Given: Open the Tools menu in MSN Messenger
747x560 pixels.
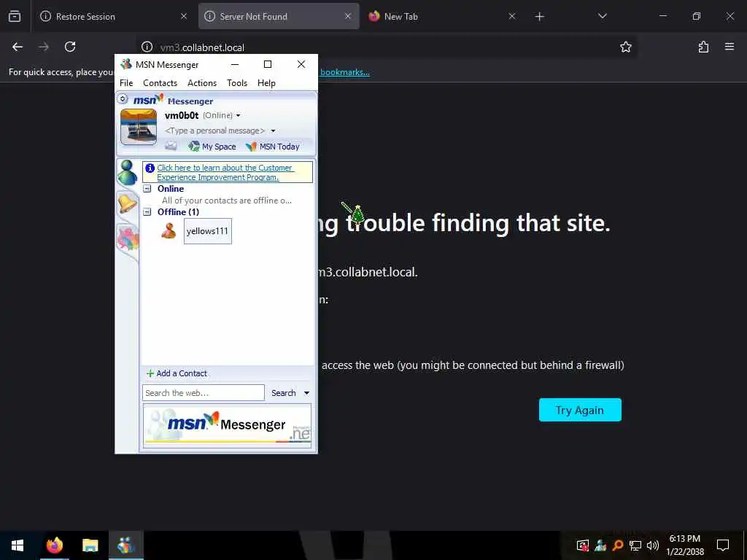Looking at the screenshot, I should coord(237,83).
